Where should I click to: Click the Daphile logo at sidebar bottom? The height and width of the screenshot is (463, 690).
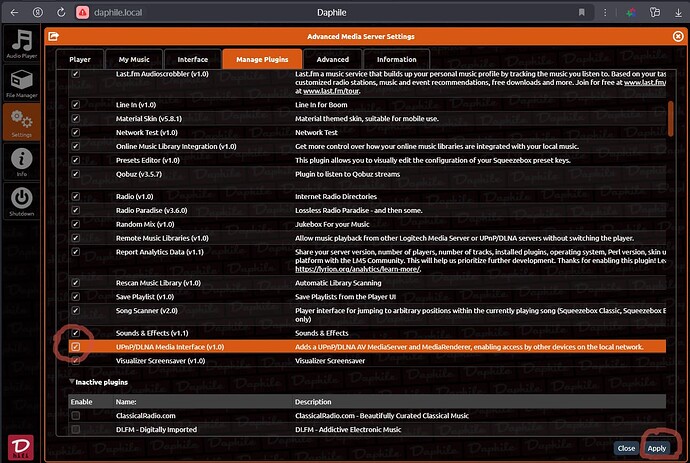click(21, 448)
